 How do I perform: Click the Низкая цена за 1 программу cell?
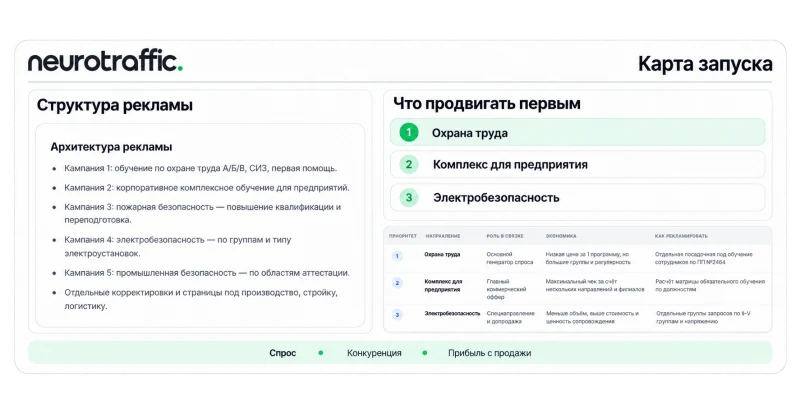(590, 258)
